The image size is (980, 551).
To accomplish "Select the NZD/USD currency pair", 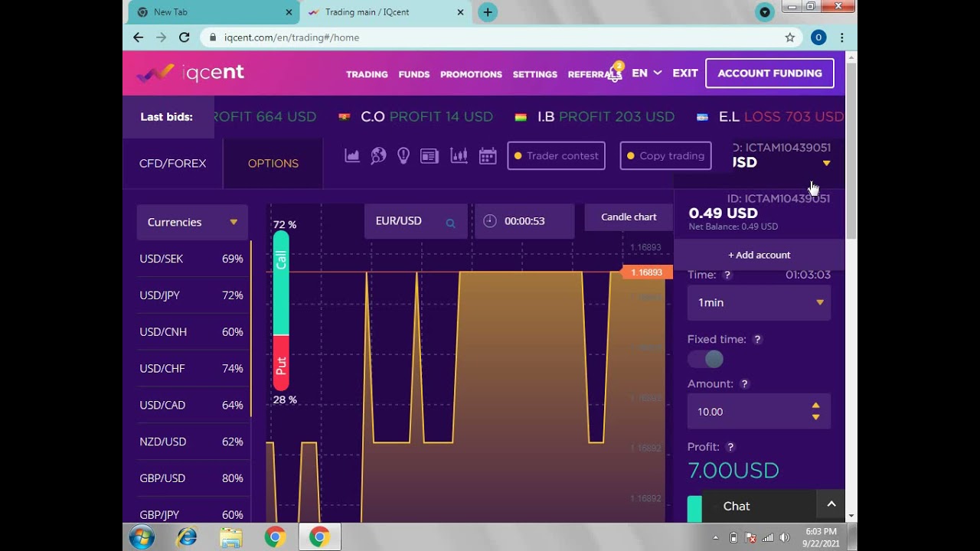I will coord(191,442).
